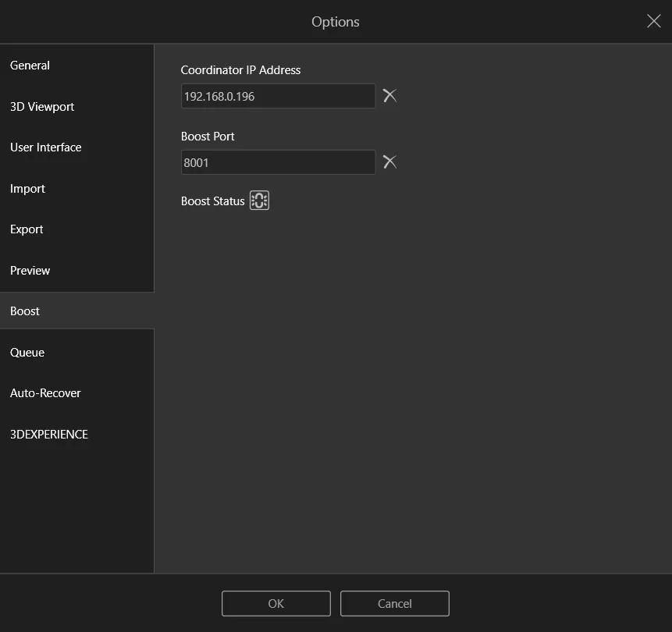Edit the Coordinator IP Address input
Viewport: 672px width, 632px height.
click(x=278, y=96)
